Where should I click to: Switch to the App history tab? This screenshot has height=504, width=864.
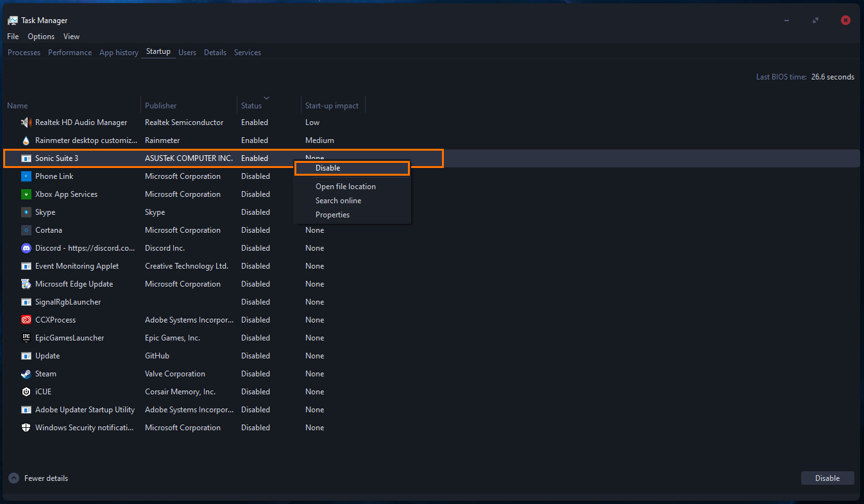click(119, 53)
